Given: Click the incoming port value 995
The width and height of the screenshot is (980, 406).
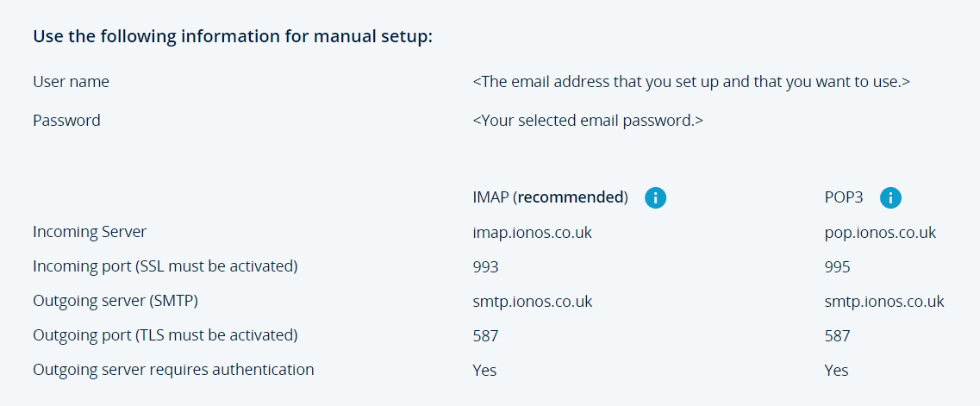Looking at the screenshot, I should pyautogui.click(x=837, y=267).
